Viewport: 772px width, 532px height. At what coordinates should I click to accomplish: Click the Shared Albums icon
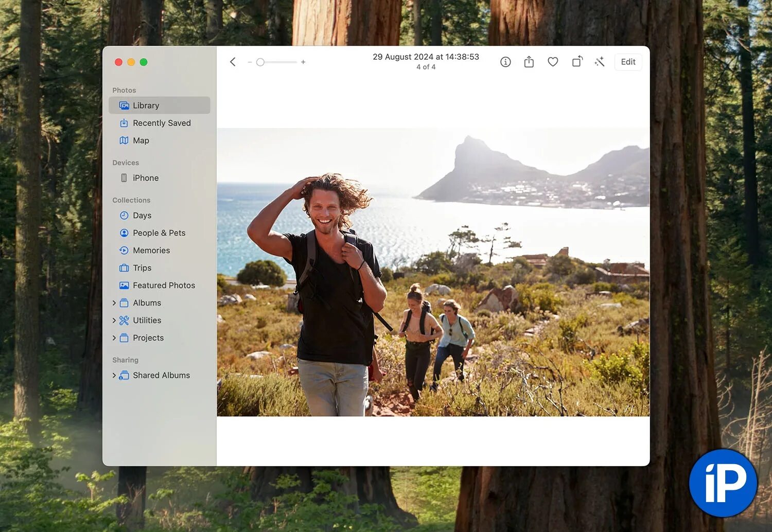(124, 376)
